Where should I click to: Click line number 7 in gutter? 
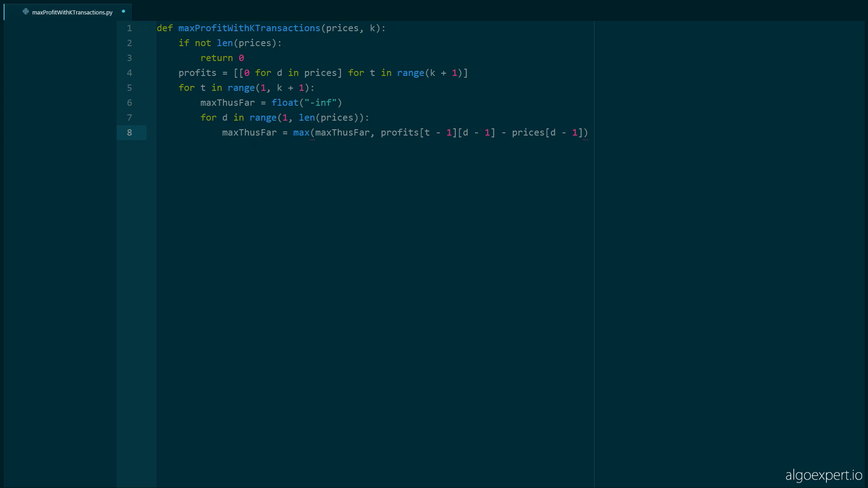point(129,117)
